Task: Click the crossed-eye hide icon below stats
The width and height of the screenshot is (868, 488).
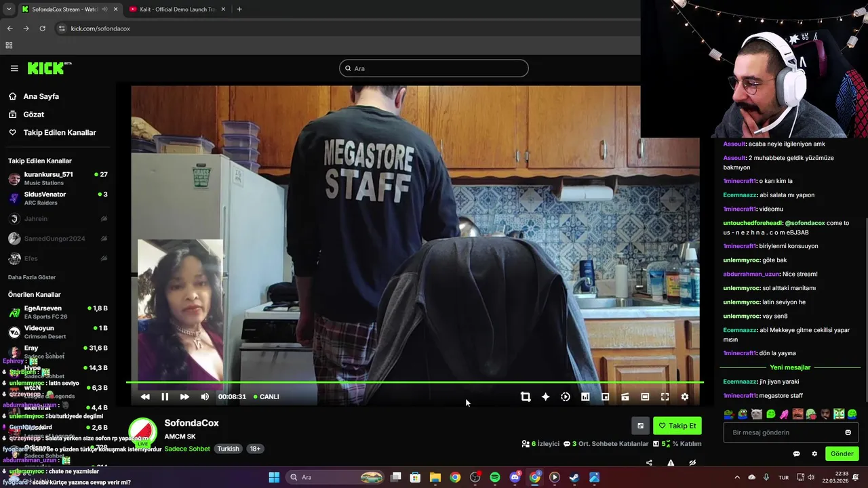Action: [x=692, y=463]
